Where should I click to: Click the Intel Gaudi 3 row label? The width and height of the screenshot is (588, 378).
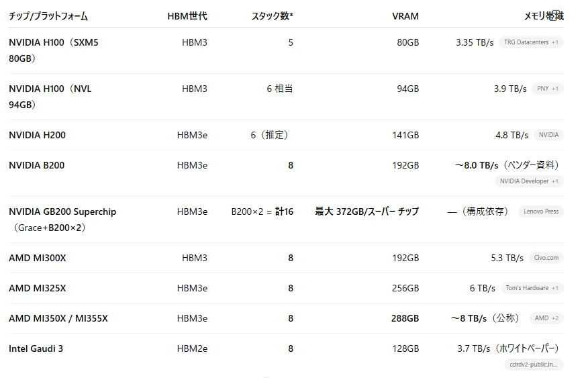tap(36, 348)
